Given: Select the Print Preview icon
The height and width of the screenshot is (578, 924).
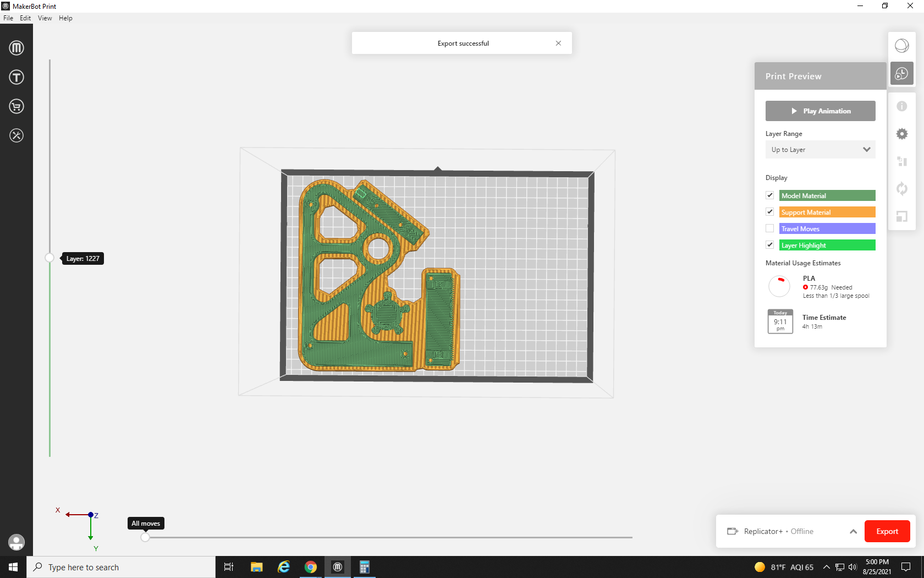Looking at the screenshot, I should click(x=902, y=74).
